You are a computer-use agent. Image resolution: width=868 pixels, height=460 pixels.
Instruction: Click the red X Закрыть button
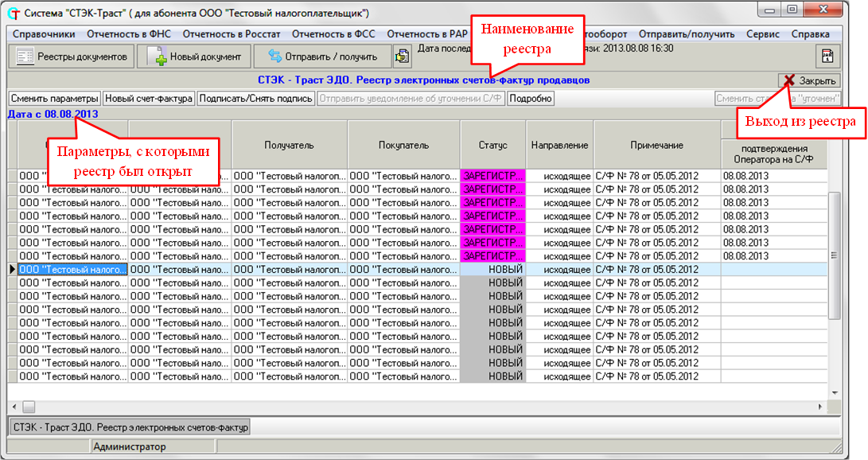[809, 80]
